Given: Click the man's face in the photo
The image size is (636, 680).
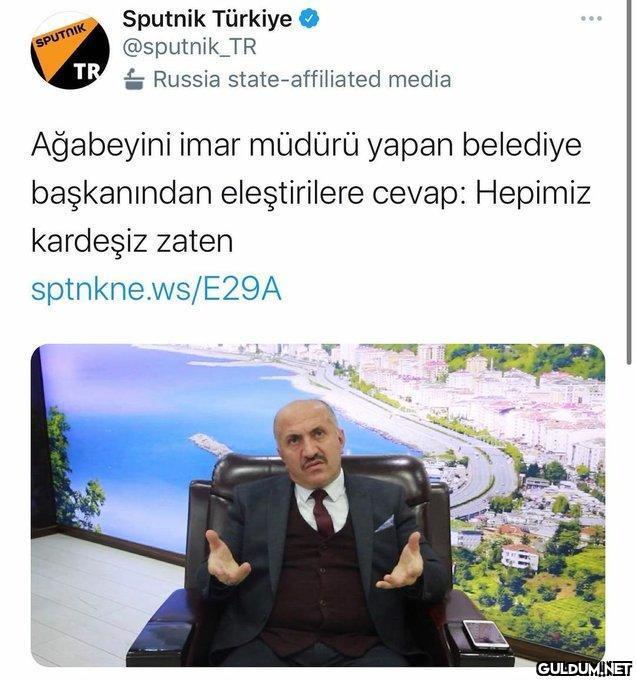Looking at the screenshot, I should tap(311, 442).
